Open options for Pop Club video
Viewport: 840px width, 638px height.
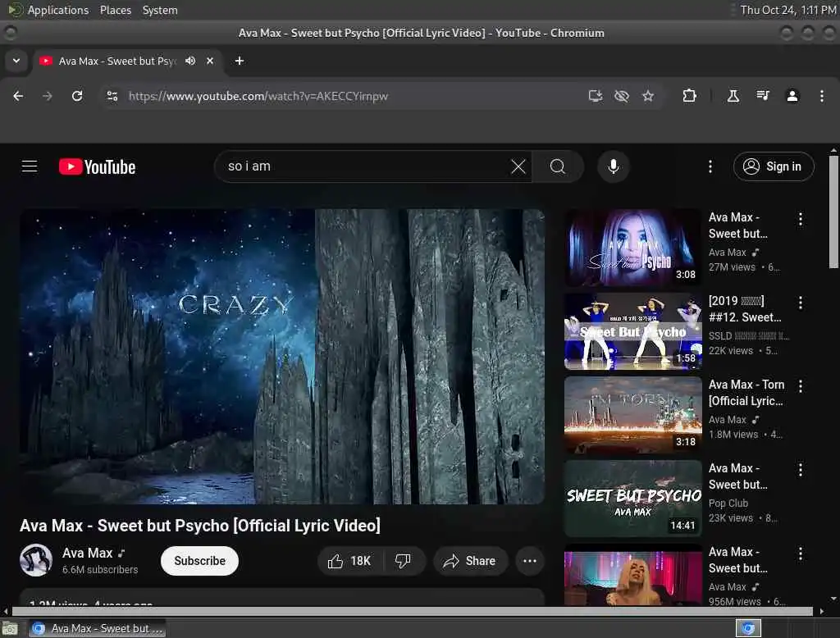coord(801,470)
